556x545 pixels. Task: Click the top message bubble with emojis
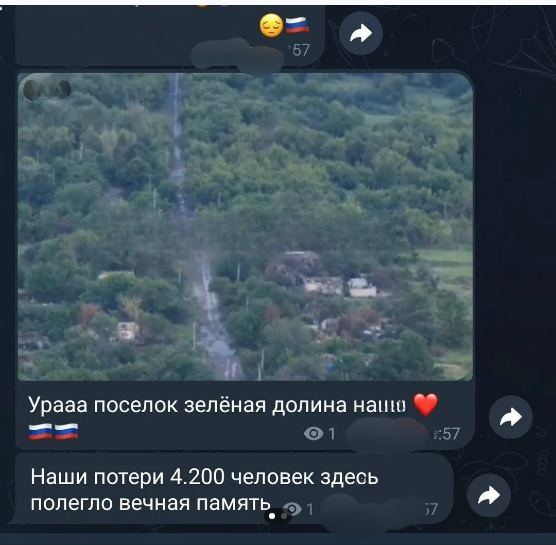[x=170, y=35]
